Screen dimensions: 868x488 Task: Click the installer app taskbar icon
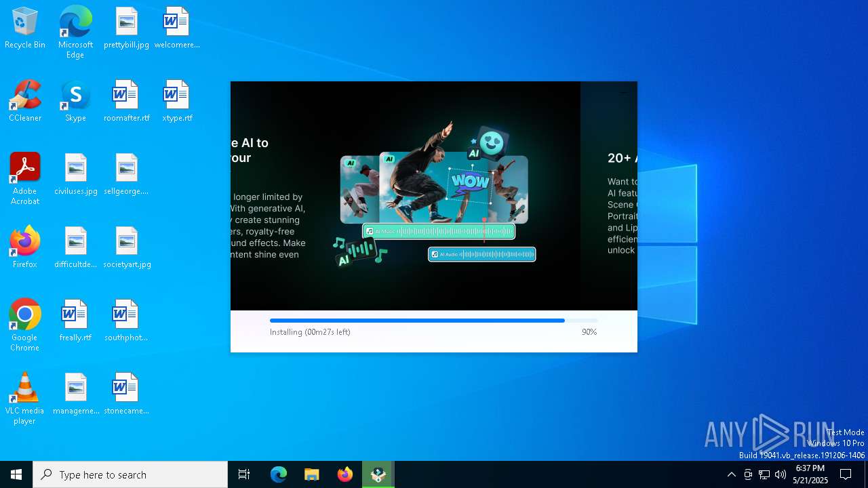click(x=378, y=474)
